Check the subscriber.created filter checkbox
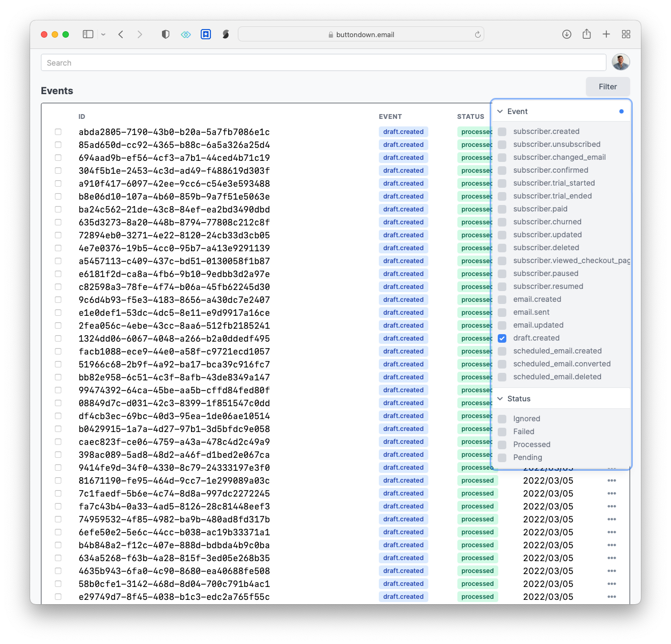 click(502, 132)
